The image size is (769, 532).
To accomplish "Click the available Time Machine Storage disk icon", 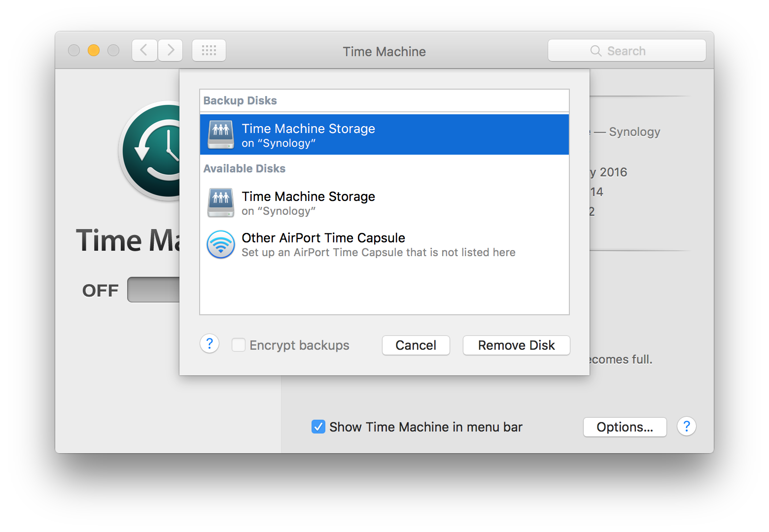I will (221, 202).
